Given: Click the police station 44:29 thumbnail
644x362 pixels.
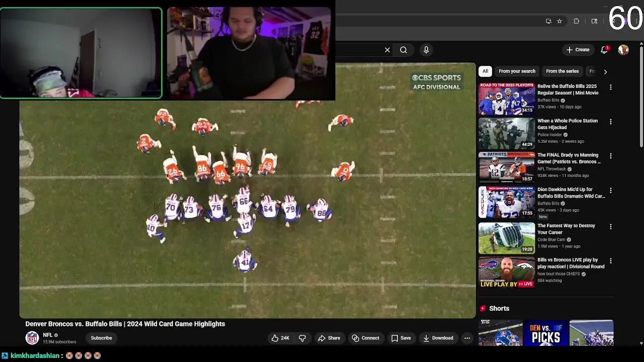Looking at the screenshot, I should point(507,133).
